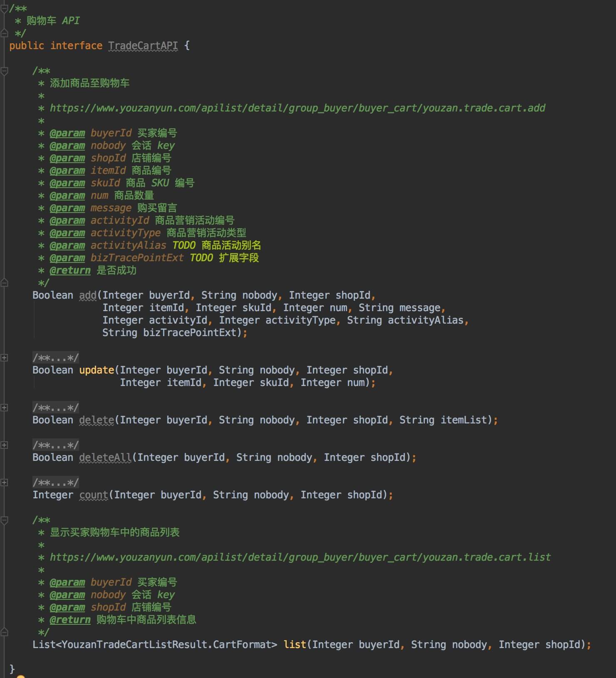Image resolution: width=616 pixels, height=678 pixels.
Task: Collapse the 显示买家购物车中的商品列表 Javadoc block
Action: (x=4, y=520)
